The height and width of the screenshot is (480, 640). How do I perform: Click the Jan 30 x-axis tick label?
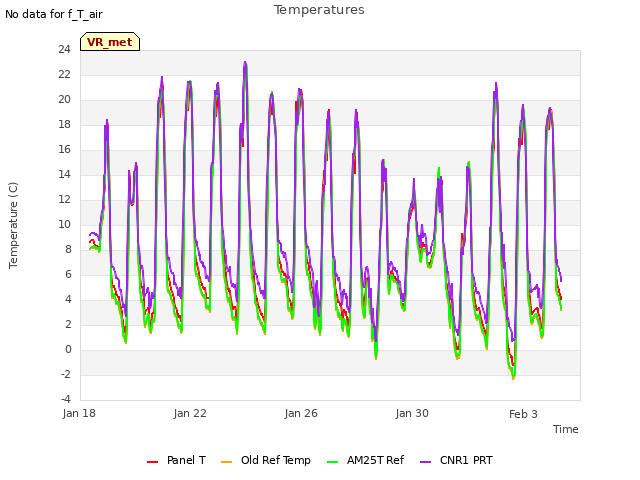click(412, 413)
